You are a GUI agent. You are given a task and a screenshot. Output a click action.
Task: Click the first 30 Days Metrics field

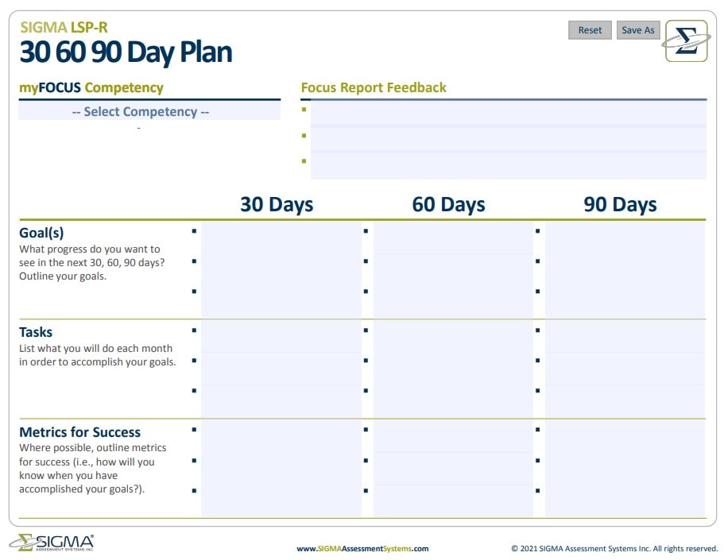(281, 432)
